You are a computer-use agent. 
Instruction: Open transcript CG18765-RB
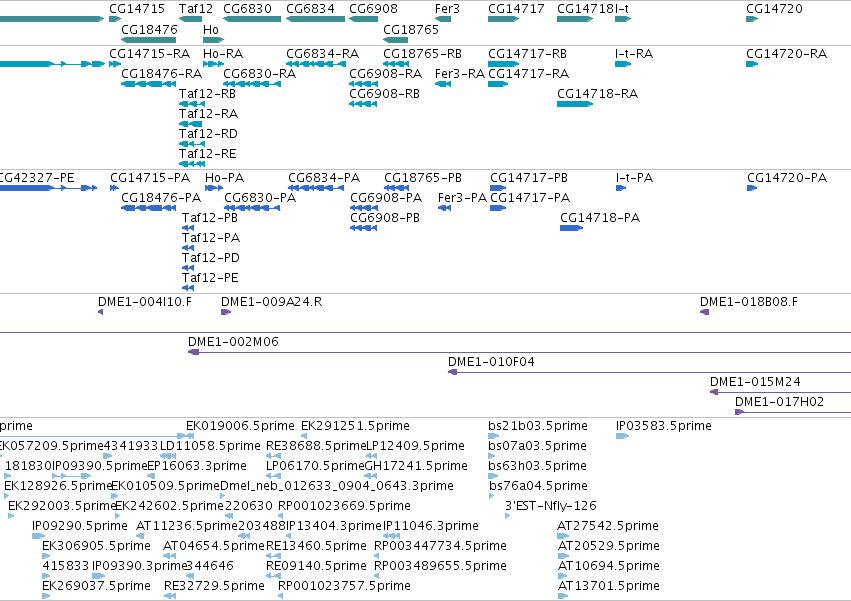click(x=423, y=54)
